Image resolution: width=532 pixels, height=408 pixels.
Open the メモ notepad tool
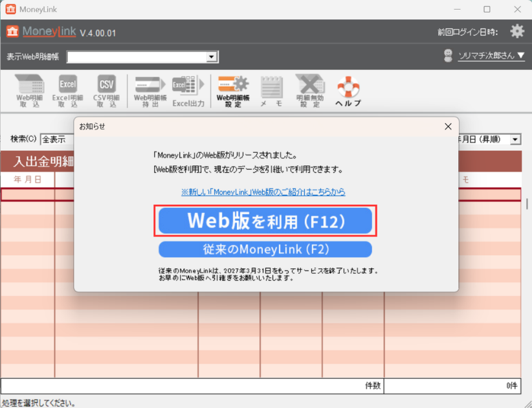click(271, 91)
